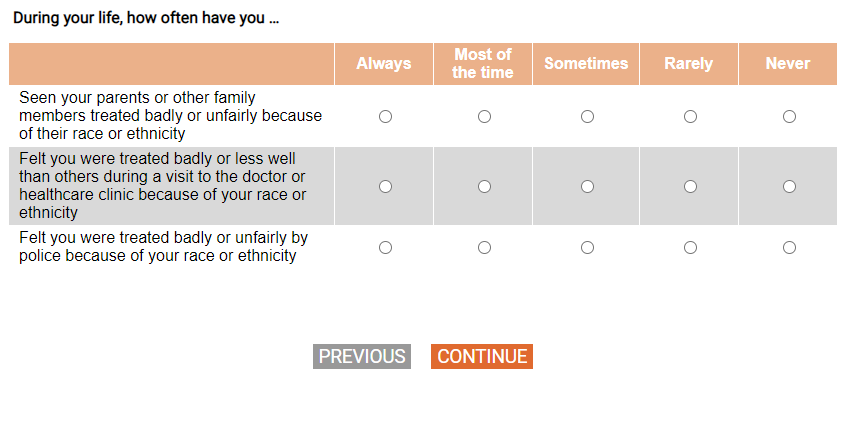Image resolution: width=858 pixels, height=445 pixels.
Task: Select Most of the time for family members question
Action: tap(484, 117)
